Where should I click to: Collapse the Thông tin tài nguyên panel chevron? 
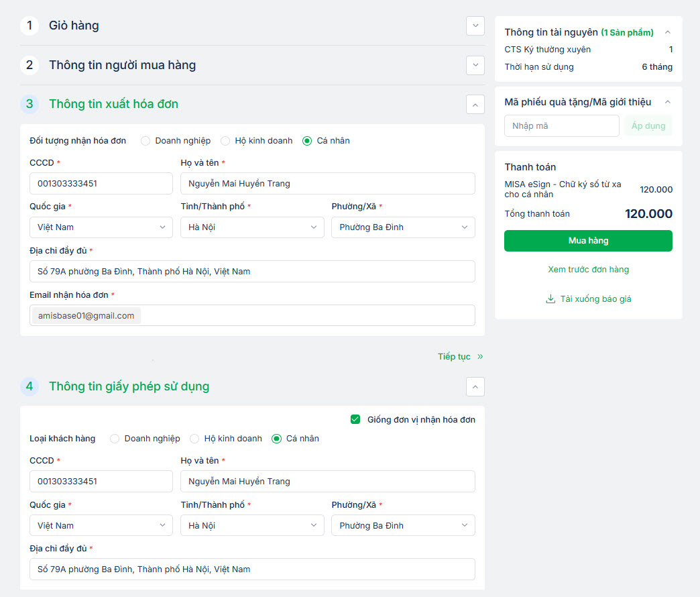667,32
